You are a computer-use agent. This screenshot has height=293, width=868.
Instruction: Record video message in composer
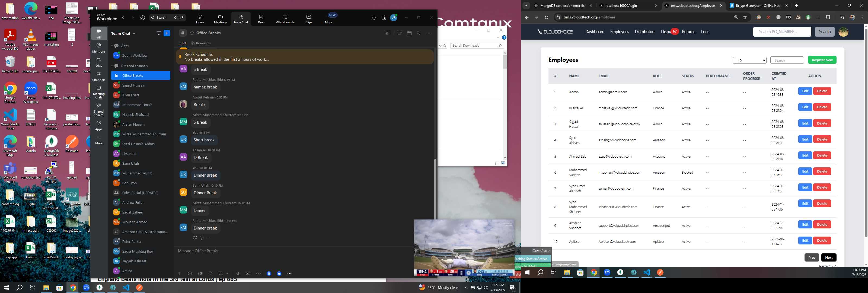click(248, 273)
